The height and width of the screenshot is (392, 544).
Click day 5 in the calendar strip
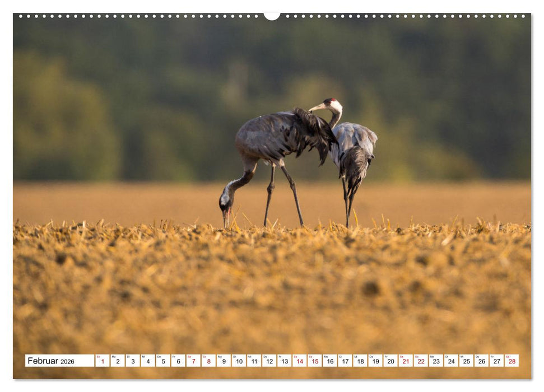(x=162, y=361)
